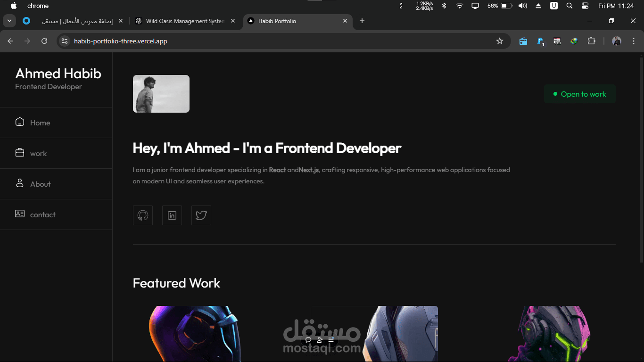
Task: Open the LinkedIn profile icon
Action: pos(172,215)
